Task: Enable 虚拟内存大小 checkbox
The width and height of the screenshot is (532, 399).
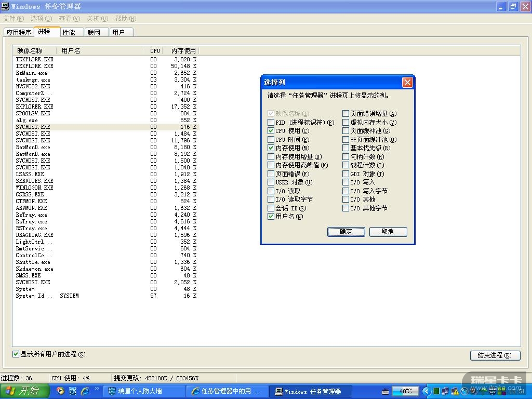Action: (345, 123)
